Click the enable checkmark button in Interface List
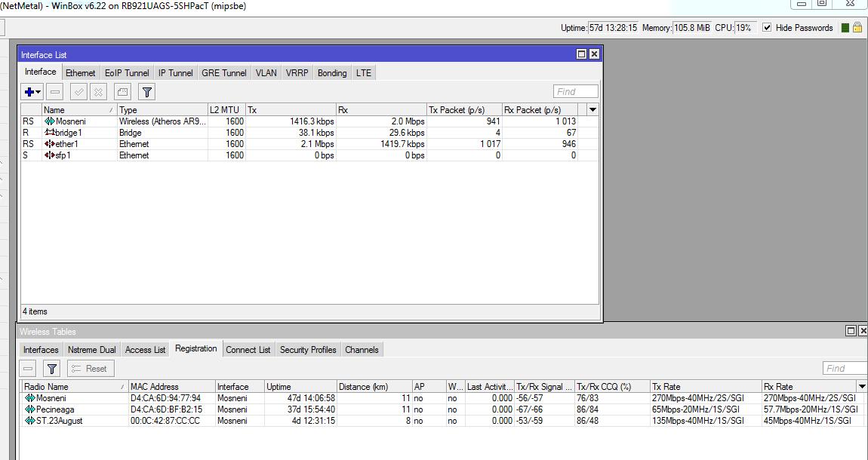Image resolution: width=868 pixels, height=460 pixels. pyautogui.click(x=79, y=92)
